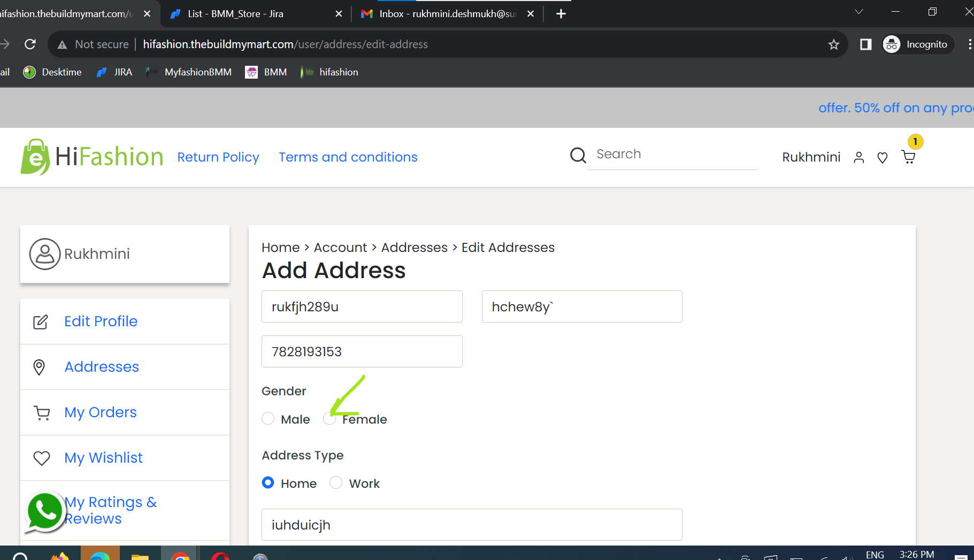Open the wishlist heart icon in the header
Screen dimensions: 974x560
point(883,157)
